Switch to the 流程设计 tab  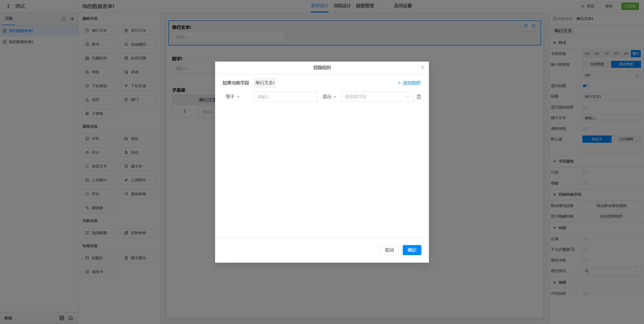(342, 6)
